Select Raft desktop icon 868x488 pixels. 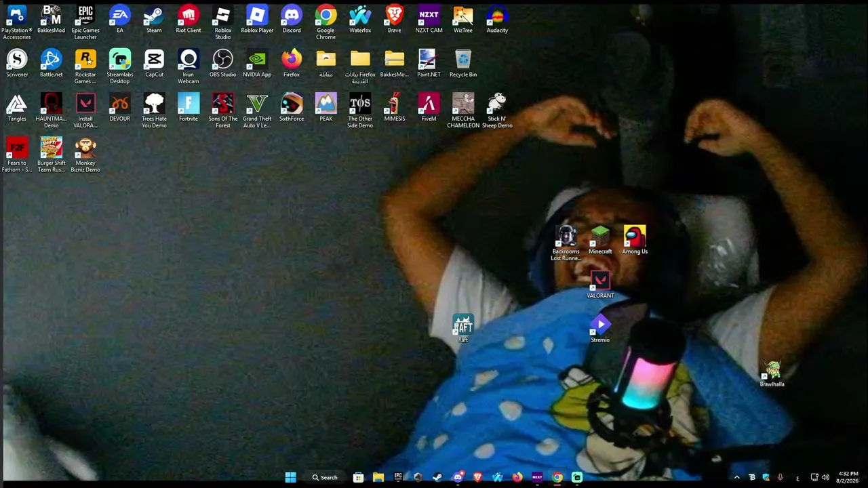(x=463, y=329)
